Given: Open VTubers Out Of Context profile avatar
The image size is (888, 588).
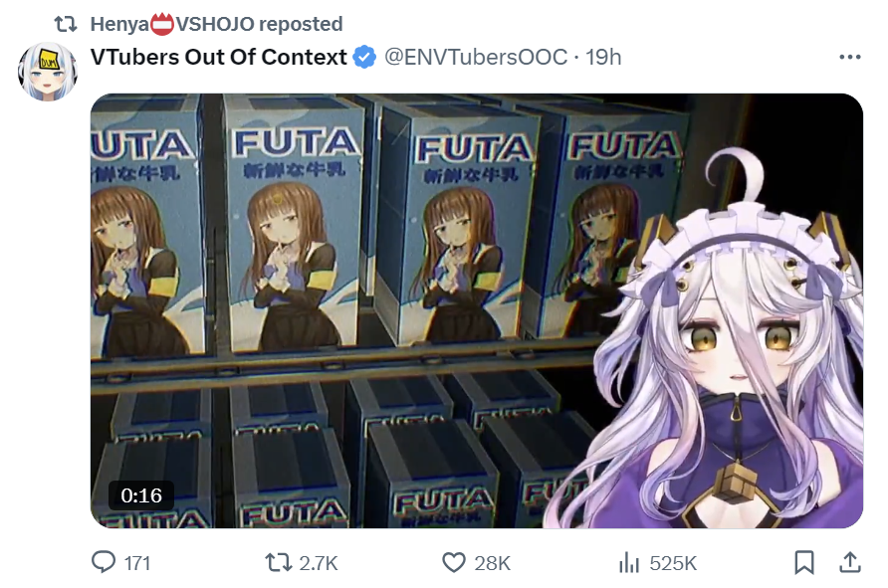Looking at the screenshot, I should tap(48, 72).
